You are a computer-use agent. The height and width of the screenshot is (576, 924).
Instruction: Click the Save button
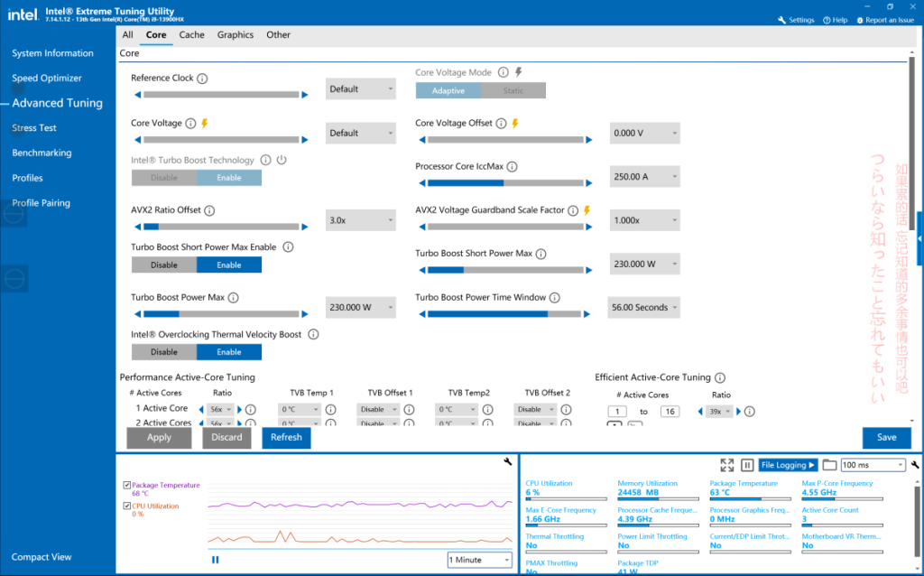(887, 438)
